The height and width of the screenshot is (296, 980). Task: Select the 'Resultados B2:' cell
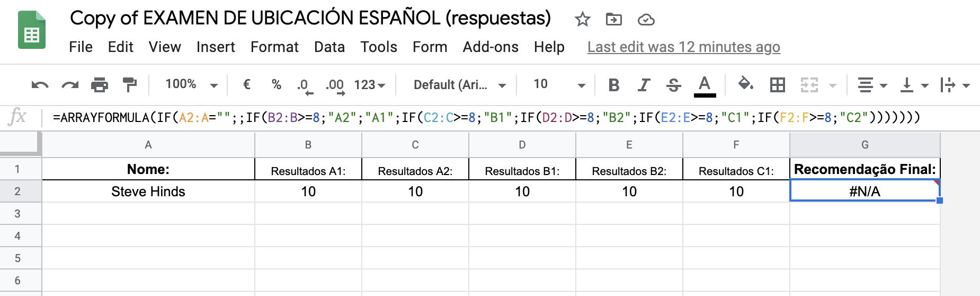pyautogui.click(x=629, y=169)
